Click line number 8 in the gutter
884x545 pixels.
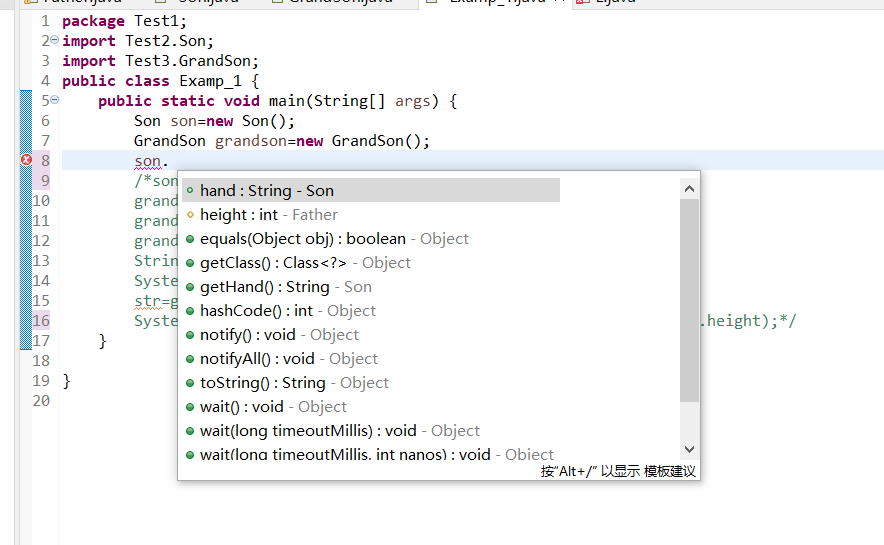click(45, 161)
